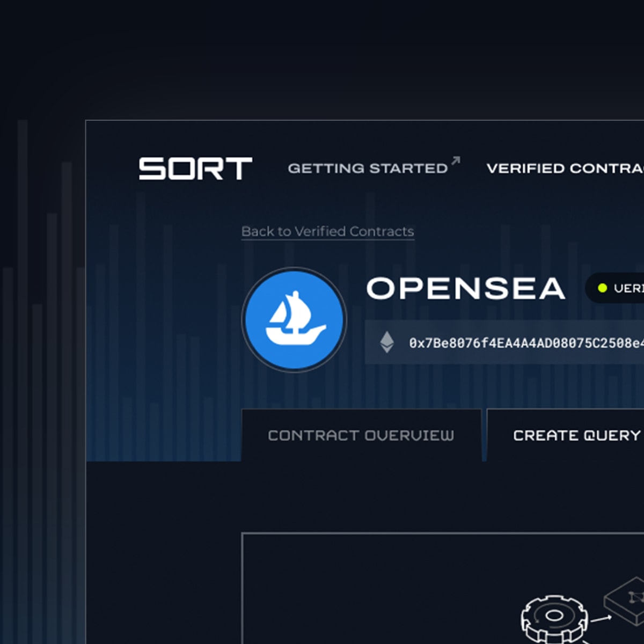Viewport: 644px width, 644px height.
Task: Click the gear illustration icon
Action: coord(554,617)
